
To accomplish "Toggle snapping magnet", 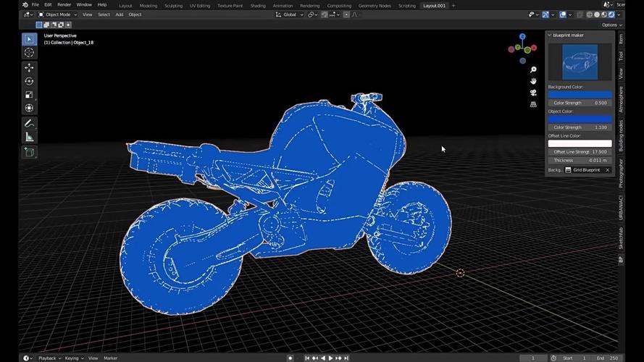I will coord(325,14).
